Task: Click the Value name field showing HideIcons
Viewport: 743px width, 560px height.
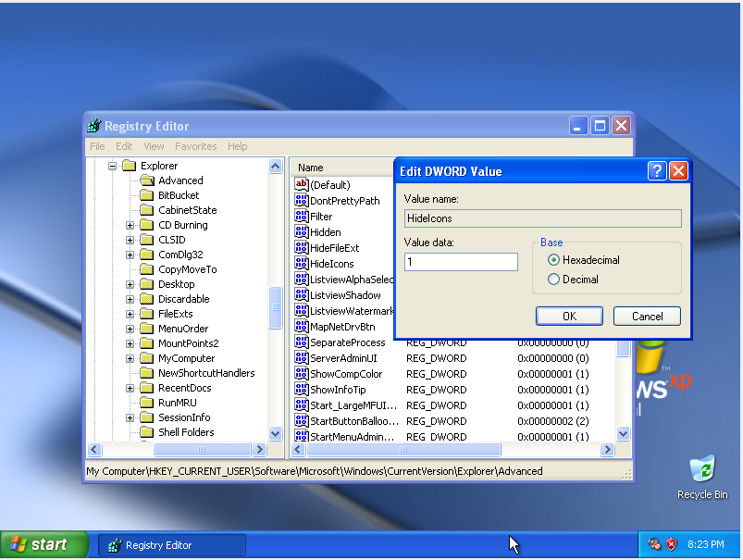Action: click(x=542, y=218)
